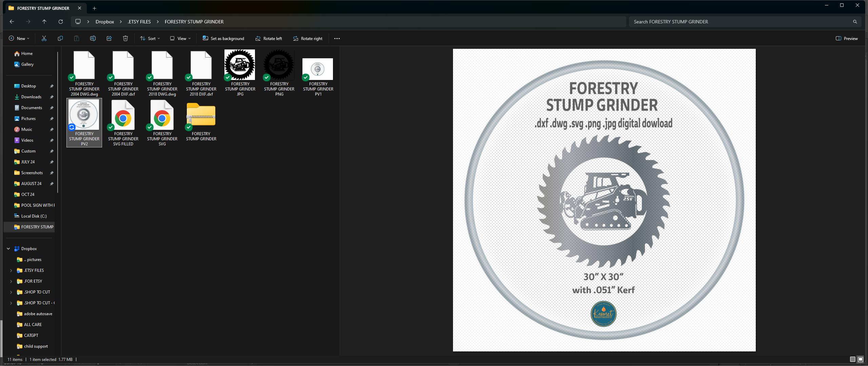Viewport: 868px width, 366px height.
Task: Navigate back with the back arrow
Action: (12, 21)
